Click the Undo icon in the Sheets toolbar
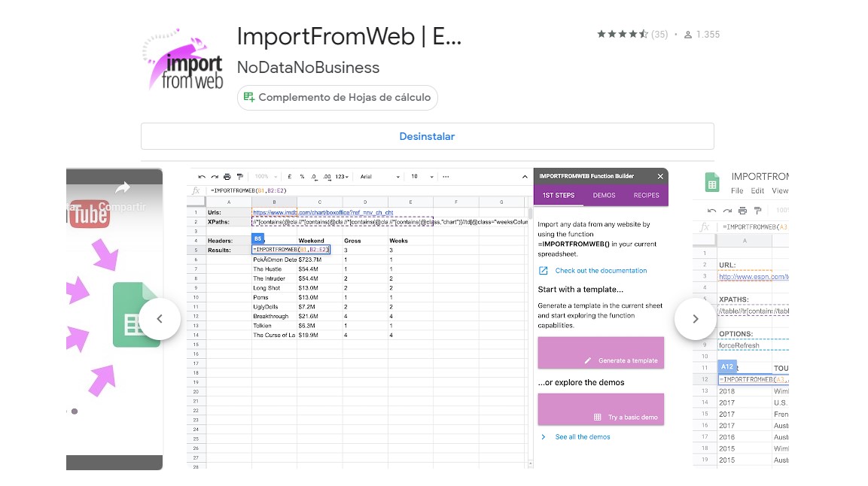This screenshot has height=486, width=868. [201, 177]
